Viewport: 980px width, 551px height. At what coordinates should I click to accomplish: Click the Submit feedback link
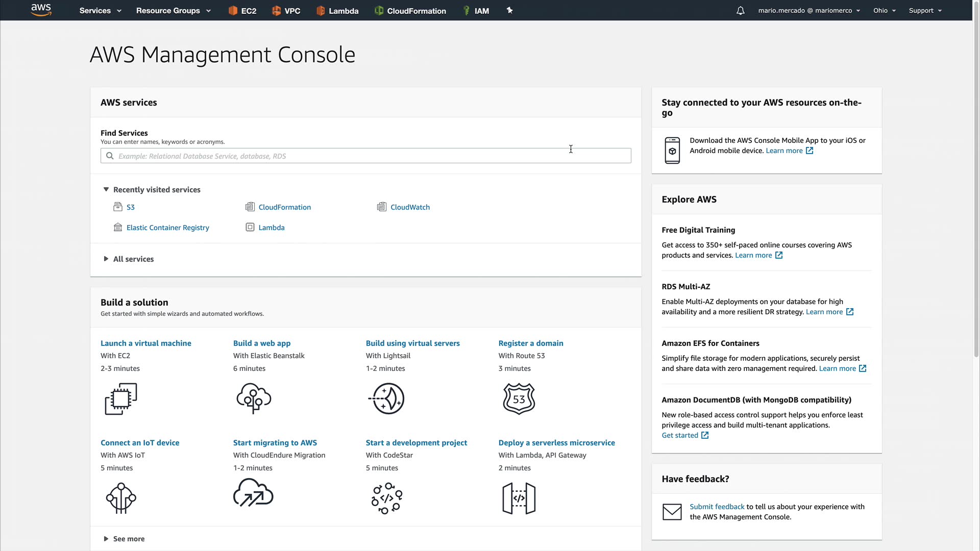pyautogui.click(x=717, y=507)
